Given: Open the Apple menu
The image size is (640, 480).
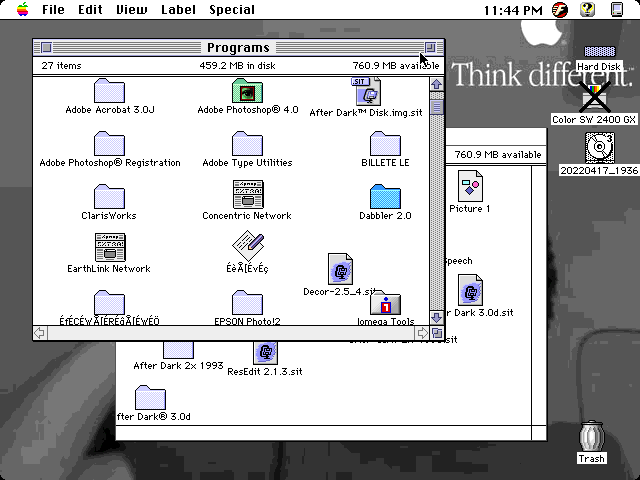Looking at the screenshot, I should click(23, 9).
